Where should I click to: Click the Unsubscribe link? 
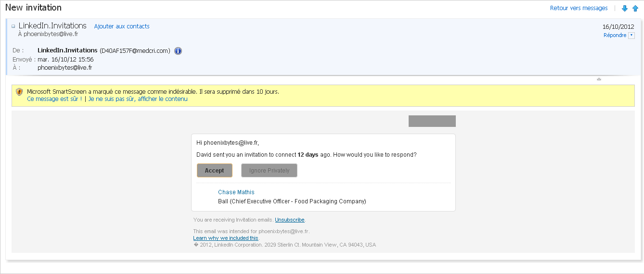tap(290, 220)
